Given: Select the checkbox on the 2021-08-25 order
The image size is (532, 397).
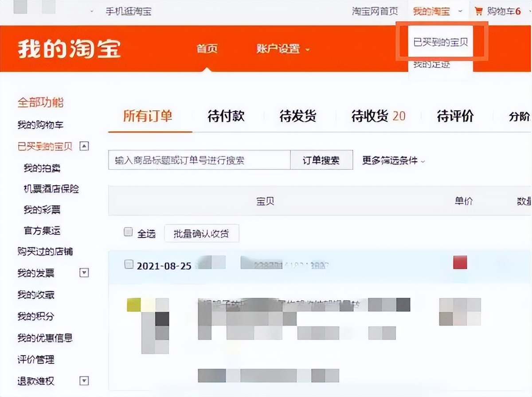Looking at the screenshot, I should [x=128, y=264].
